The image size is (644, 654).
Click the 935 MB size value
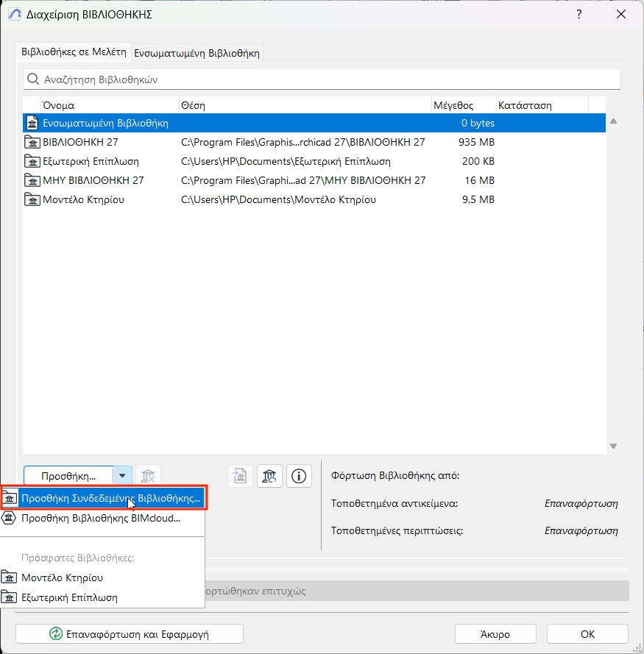(x=476, y=142)
